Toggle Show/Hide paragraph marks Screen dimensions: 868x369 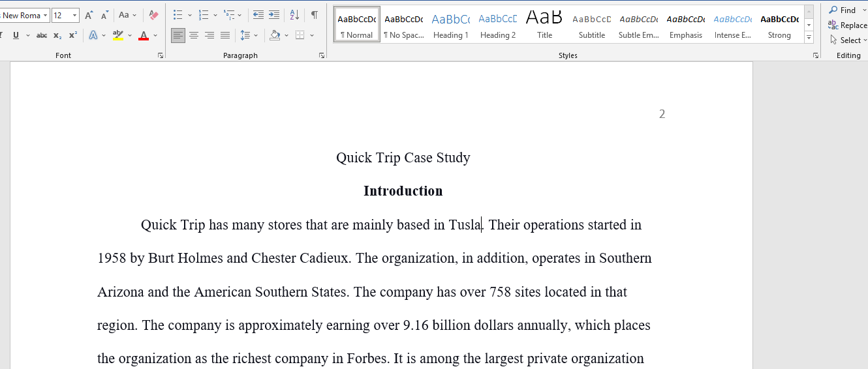pos(315,15)
